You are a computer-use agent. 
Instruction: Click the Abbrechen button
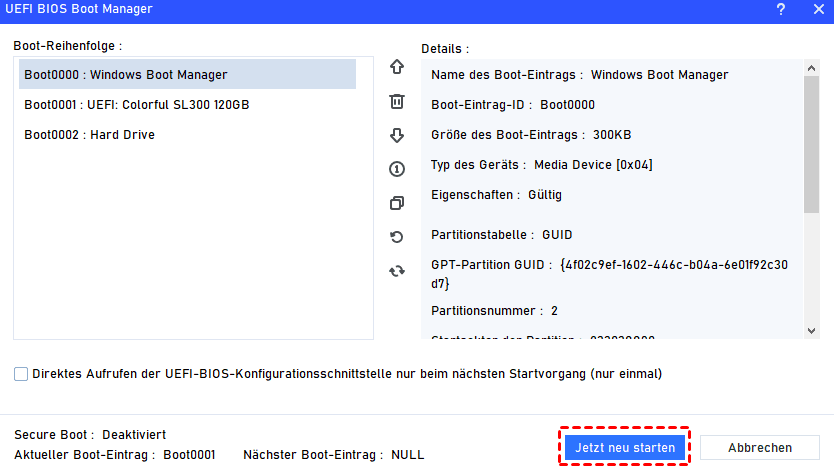760,448
